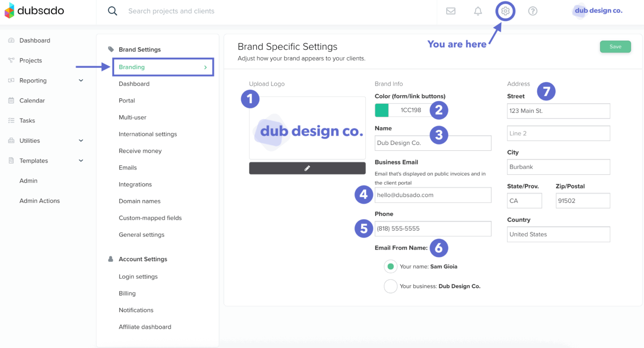Click the Business Email input field
Image resolution: width=644 pixels, height=348 pixels.
point(433,195)
